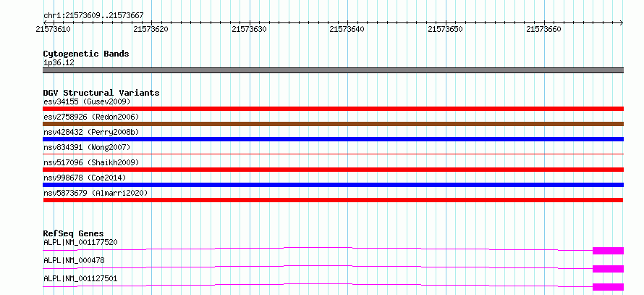644x295 pixels.
Task: Select variant label nsv834391 (Wong2007)
Action: point(87,147)
